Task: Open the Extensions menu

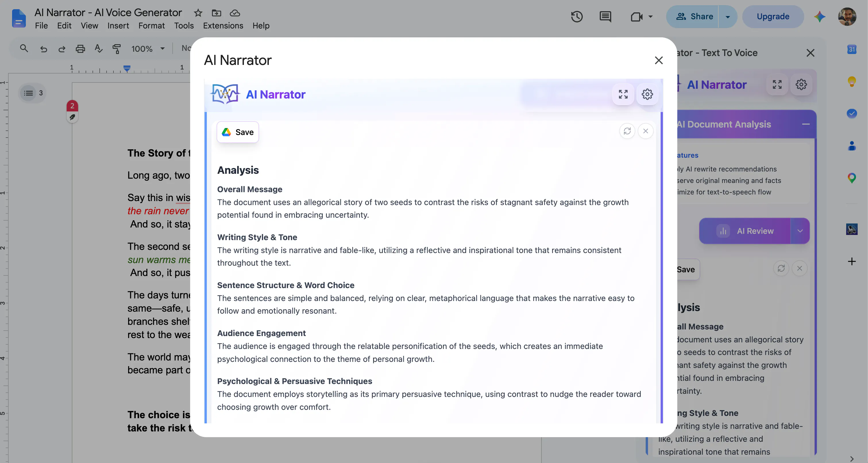Action: (223, 26)
